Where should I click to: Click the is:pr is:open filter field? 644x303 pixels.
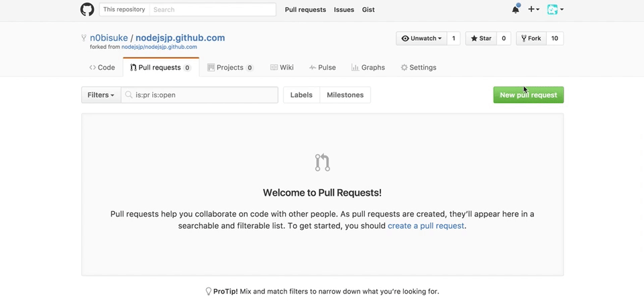pos(200,95)
